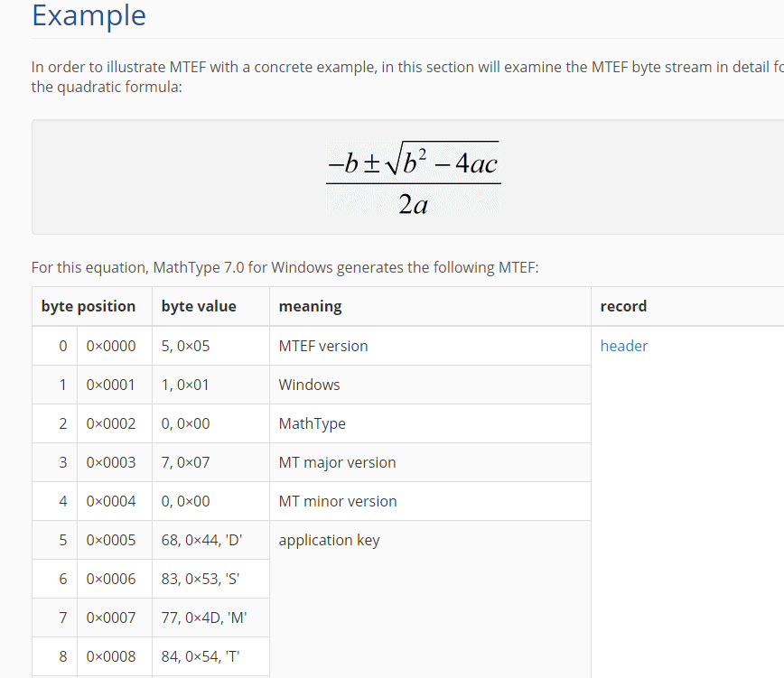Click the paragraph starting 'In order to illustrate MTEF'

(x=407, y=77)
